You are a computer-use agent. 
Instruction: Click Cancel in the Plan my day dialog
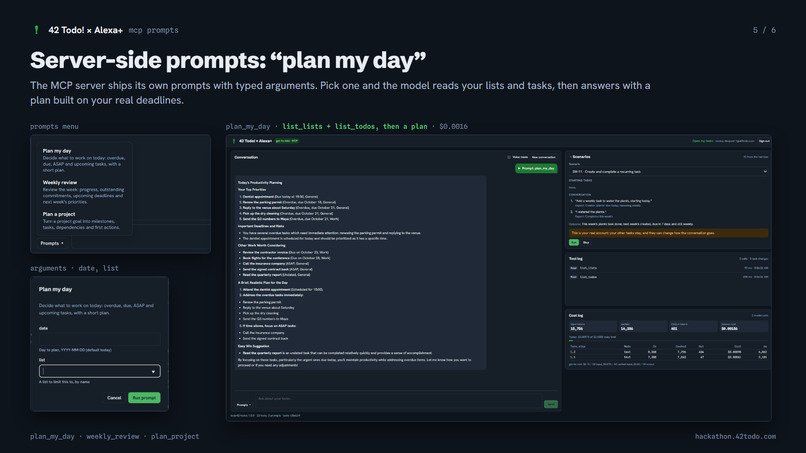(x=114, y=398)
